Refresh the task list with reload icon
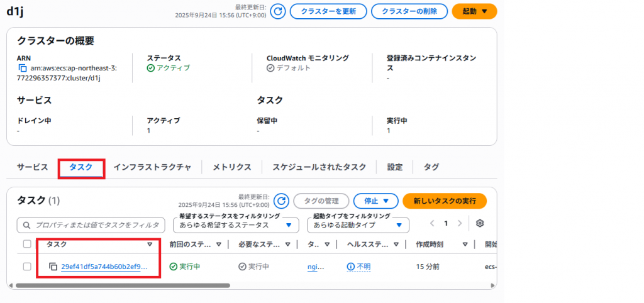Screen dimensions: 644x303 point(282,201)
